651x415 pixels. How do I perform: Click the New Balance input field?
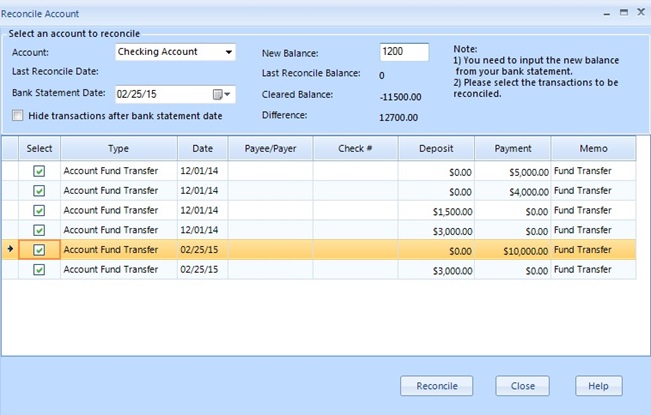click(404, 52)
